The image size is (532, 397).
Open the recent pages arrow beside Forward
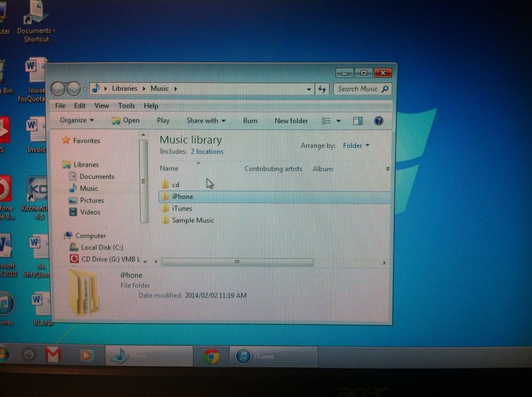click(x=85, y=89)
